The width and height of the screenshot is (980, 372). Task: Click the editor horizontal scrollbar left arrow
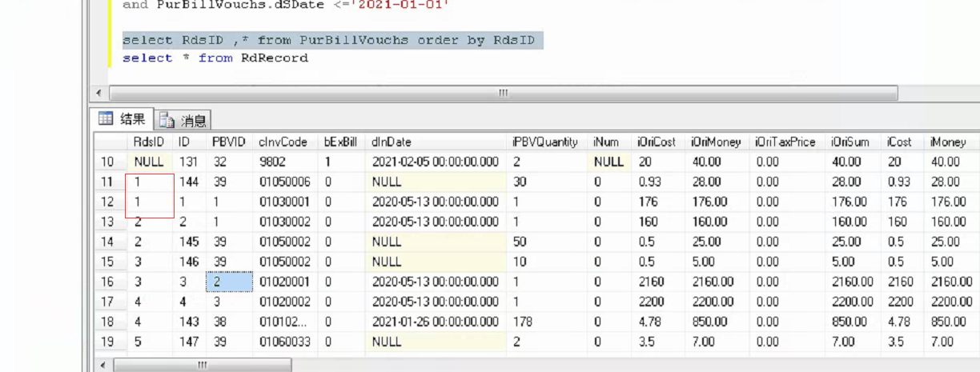(x=99, y=93)
